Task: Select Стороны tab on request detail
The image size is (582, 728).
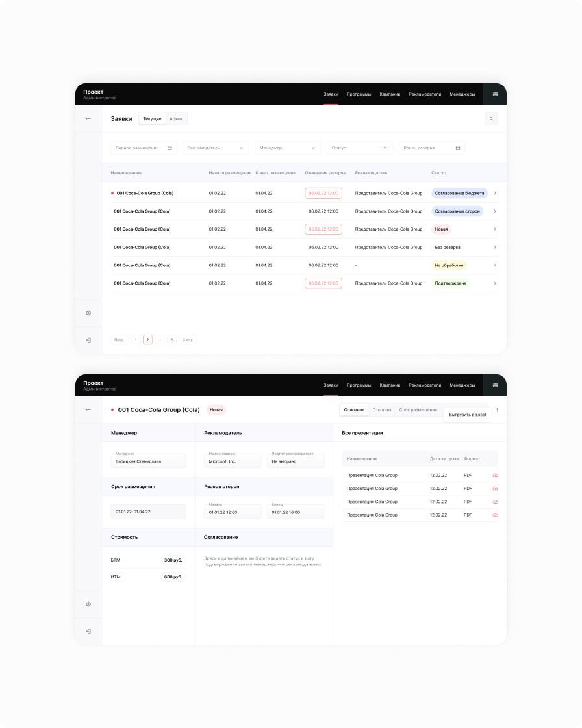Action: pos(382,410)
